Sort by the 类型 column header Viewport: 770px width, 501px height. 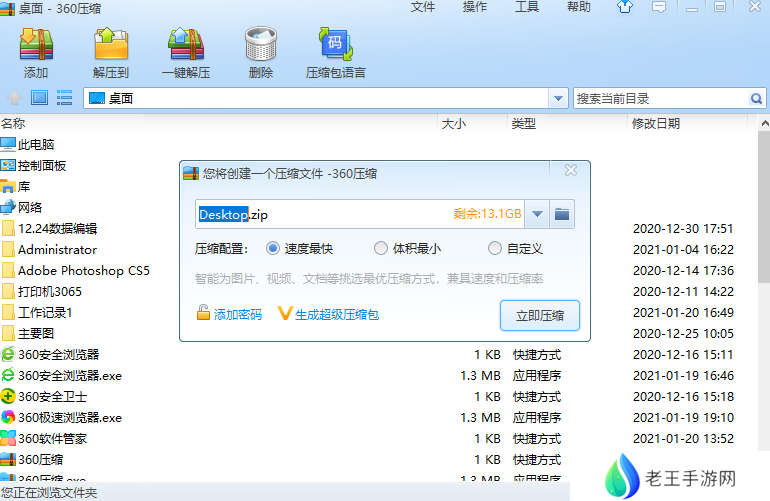(523, 123)
